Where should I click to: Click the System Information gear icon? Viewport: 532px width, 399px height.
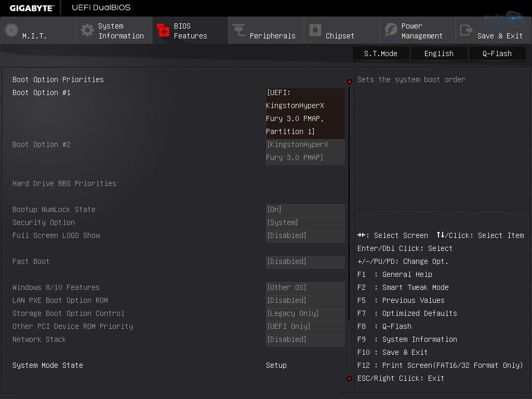(x=87, y=30)
